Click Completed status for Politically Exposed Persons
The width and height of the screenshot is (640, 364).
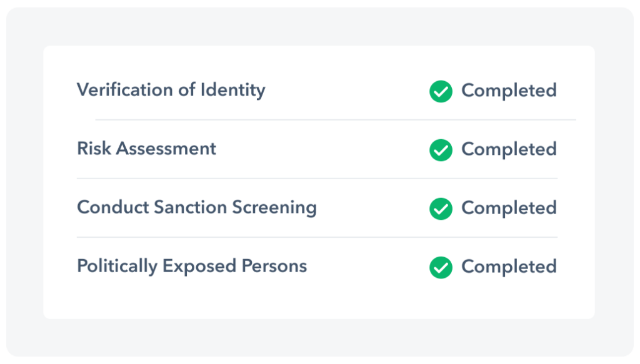point(509,267)
